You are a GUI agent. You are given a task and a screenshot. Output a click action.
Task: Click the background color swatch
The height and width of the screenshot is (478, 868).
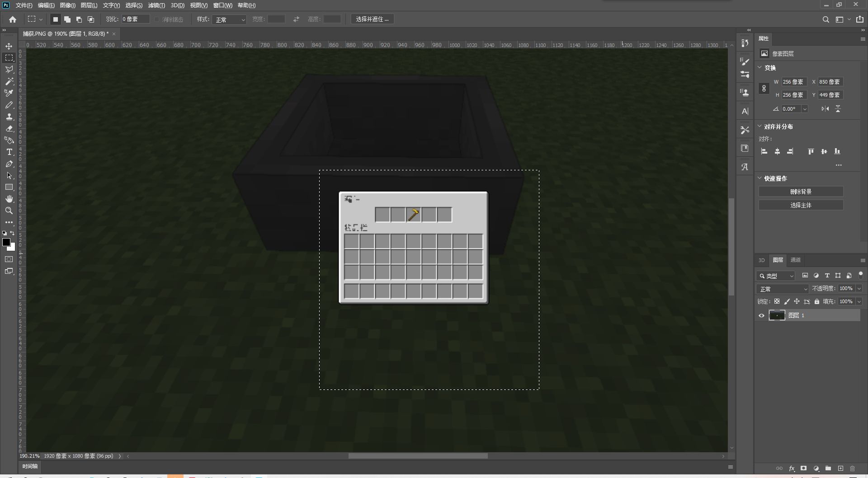pos(13,248)
